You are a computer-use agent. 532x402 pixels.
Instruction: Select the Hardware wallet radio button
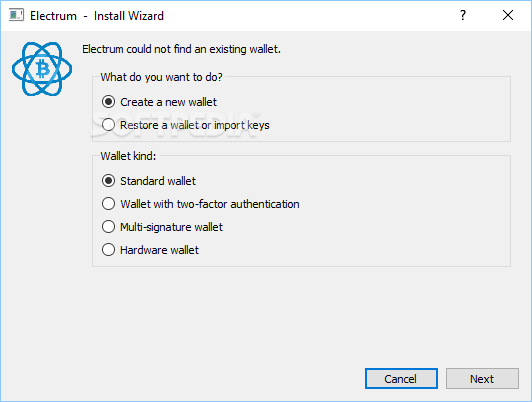pyautogui.click(x=150, y=250)
